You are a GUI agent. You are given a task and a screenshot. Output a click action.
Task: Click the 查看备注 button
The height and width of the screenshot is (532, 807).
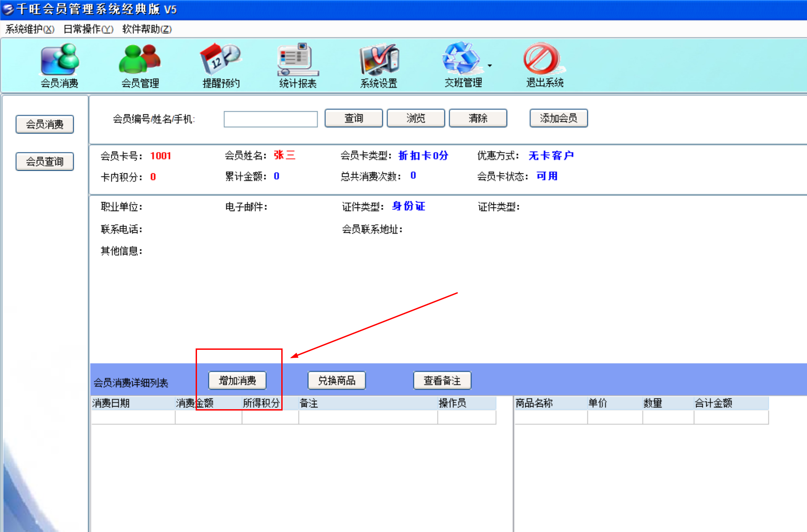(x=442, y=380)
